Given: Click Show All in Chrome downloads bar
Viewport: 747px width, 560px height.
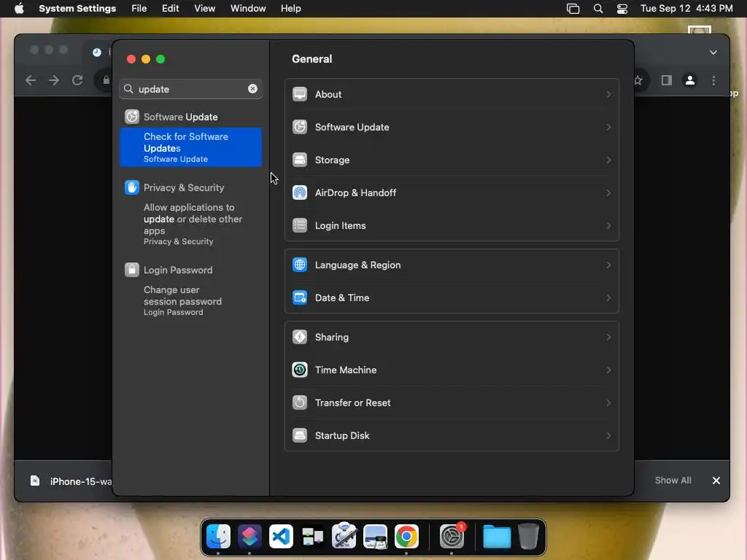Looking at the screenshot, I should click(x=673, y=480).
